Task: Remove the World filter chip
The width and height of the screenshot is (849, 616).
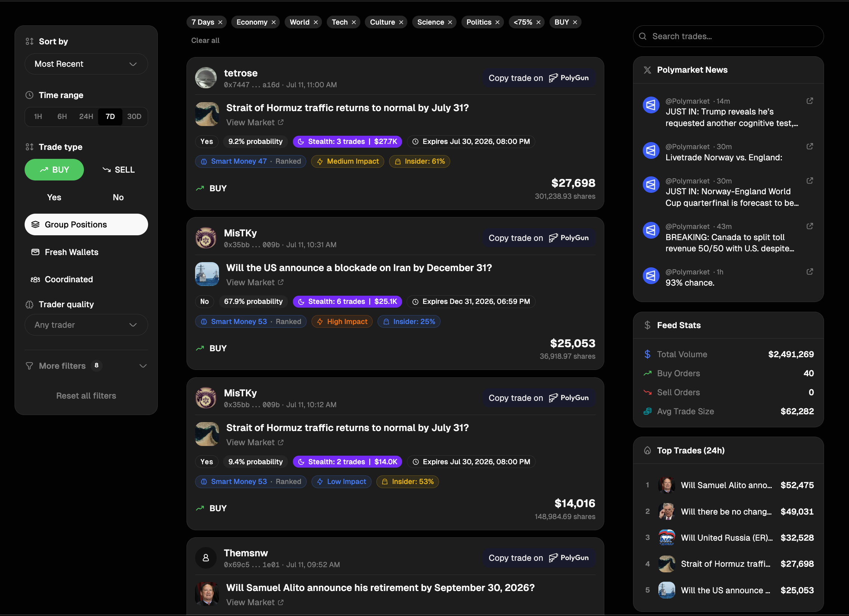Action: (316, 22)
